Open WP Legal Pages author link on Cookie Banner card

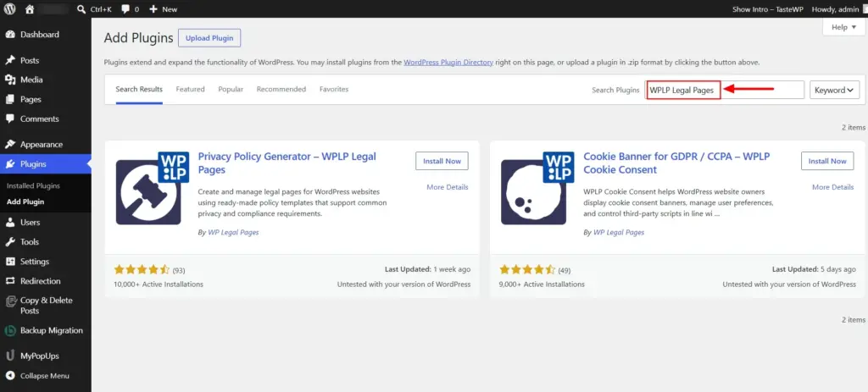[x=618, y=232]
